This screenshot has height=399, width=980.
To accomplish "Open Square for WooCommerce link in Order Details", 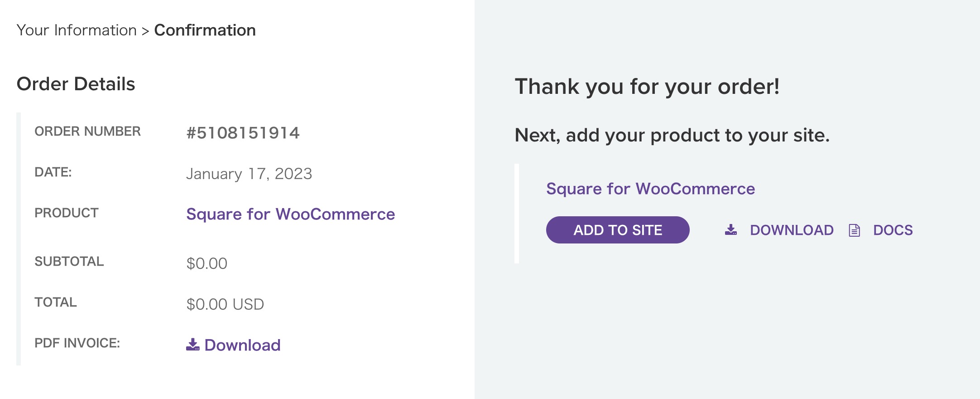I will pyautogui.click(x=290, y=214).
